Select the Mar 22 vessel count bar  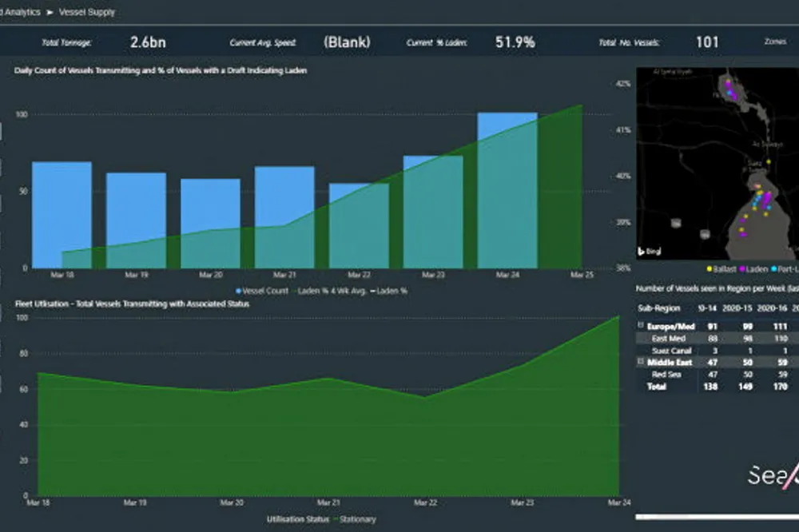(359, 225)
